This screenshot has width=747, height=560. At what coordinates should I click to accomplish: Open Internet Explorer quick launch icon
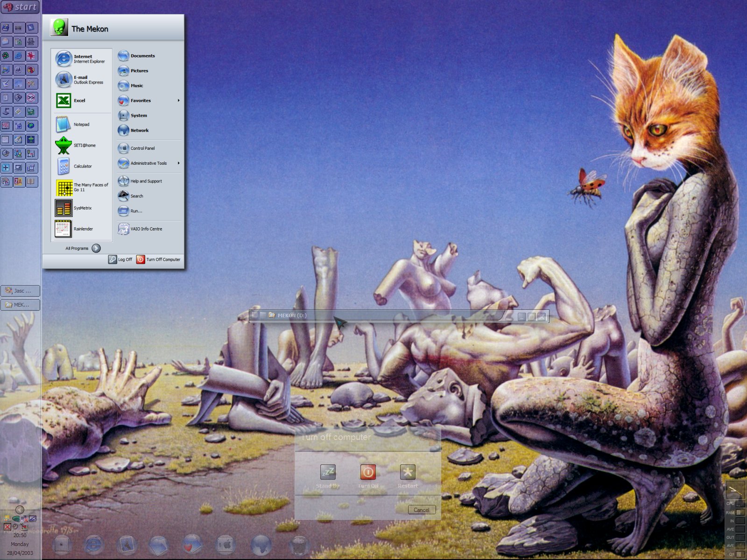pos(18,56)
